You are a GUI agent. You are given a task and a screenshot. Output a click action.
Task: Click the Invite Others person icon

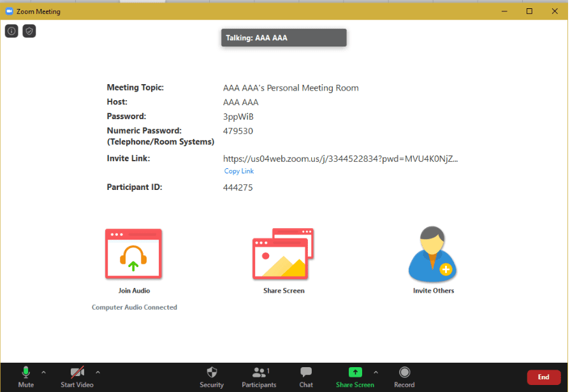433,254
